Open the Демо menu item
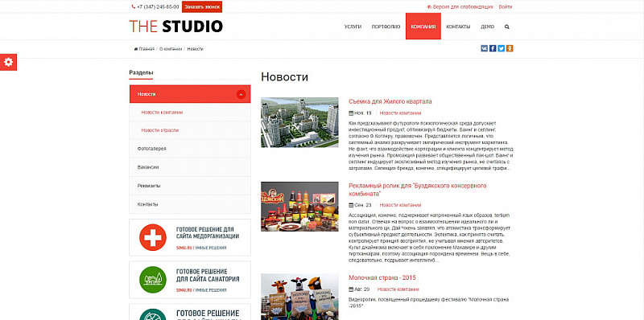 click(487, 27)
